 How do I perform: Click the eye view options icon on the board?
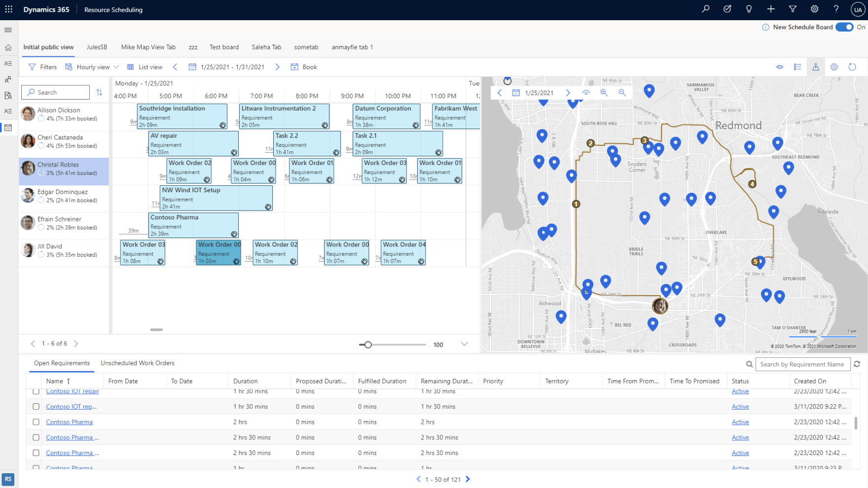(779, 67)
